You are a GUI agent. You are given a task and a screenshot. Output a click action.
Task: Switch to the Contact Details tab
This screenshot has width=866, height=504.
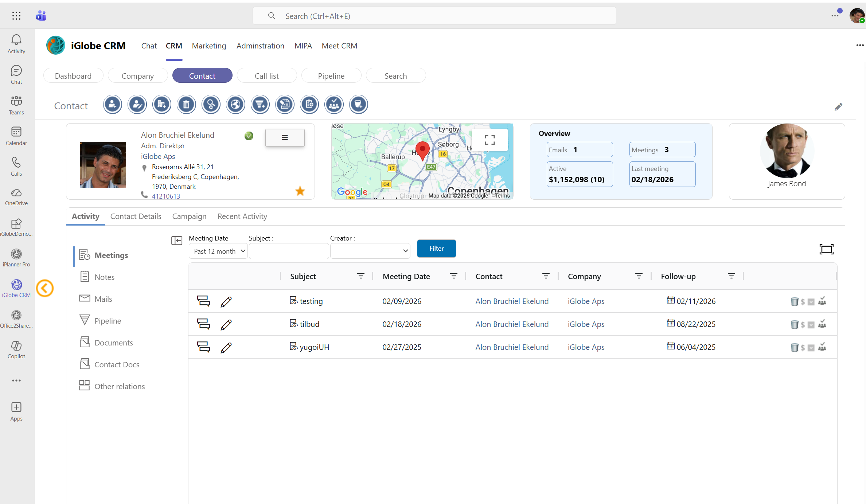136,216
